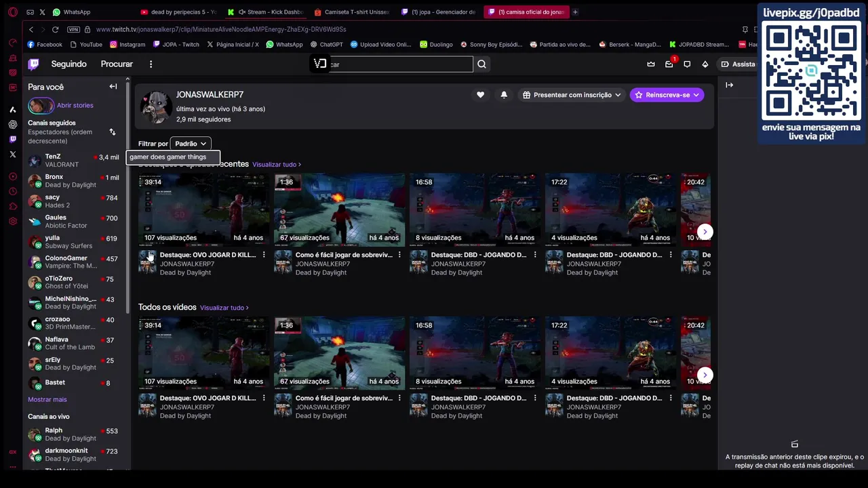Viewport: 868px width, 488px height.
Task: Open Facebook bookmark
Action: 45,44
